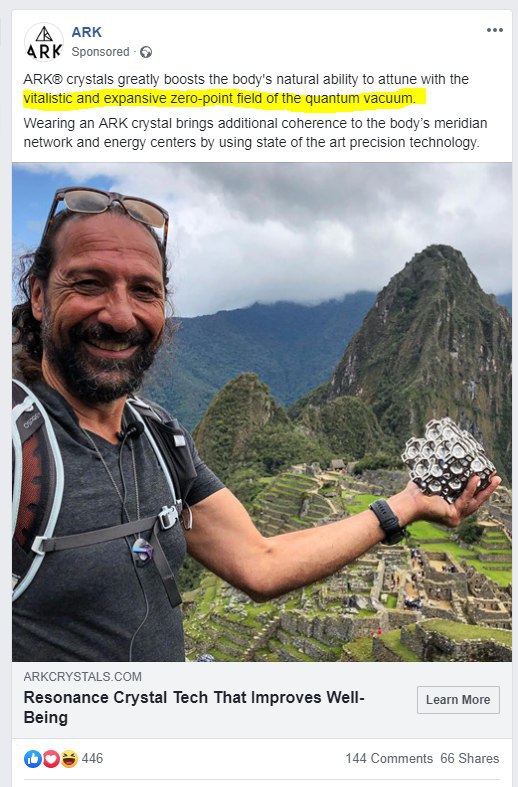The image size is (518, 787).
Task: Click the paragraph about Wearing an ARK crystal
Action: (255, 133)
